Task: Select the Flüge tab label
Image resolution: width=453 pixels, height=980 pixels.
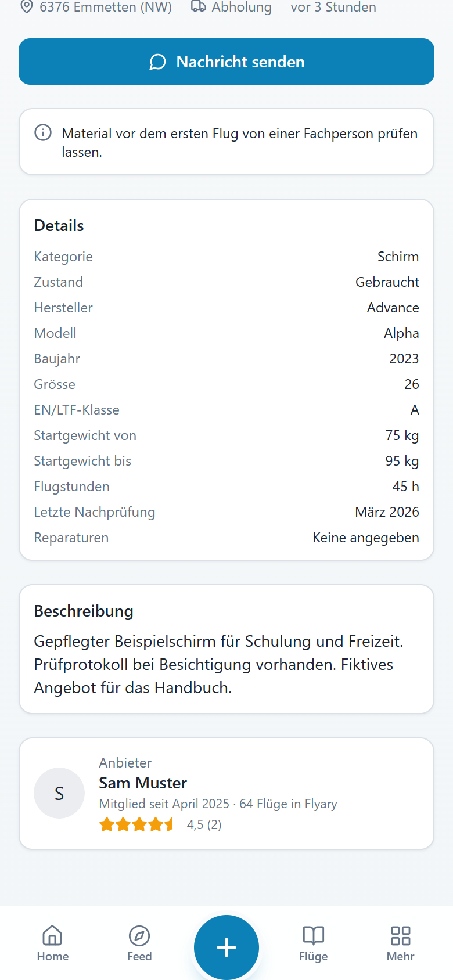Action: tap(314, 956)
